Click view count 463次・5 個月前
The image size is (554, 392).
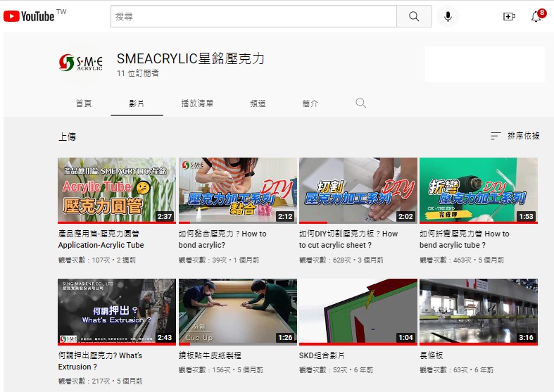point(462,260)
